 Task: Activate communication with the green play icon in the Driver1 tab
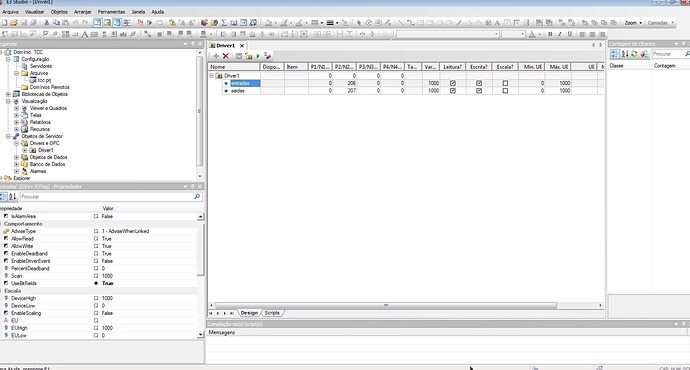[x=258, y=56]
